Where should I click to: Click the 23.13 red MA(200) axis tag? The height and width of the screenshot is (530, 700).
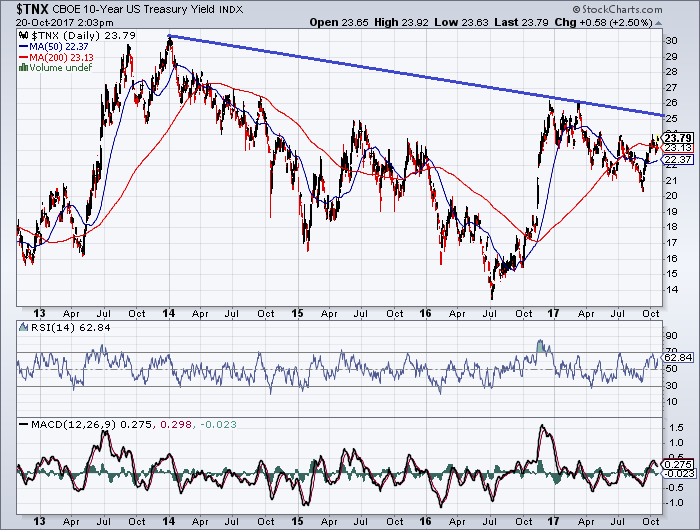pyautogui.click(x=677, y=148)
